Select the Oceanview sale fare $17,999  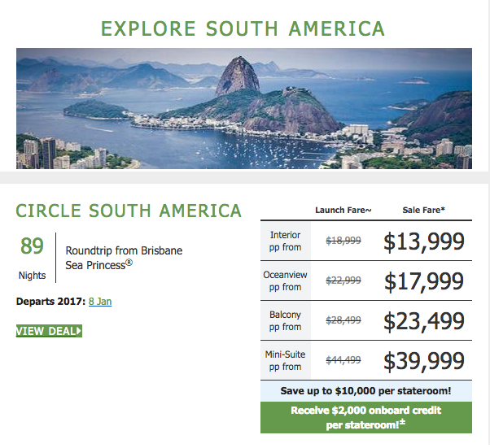(424, 281)
